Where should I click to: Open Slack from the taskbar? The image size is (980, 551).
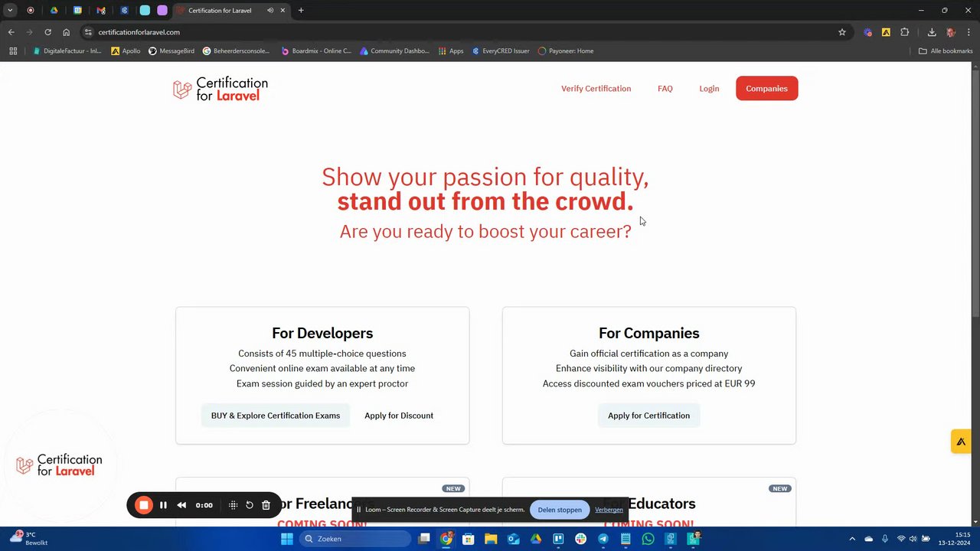click(x=580, y=539)
